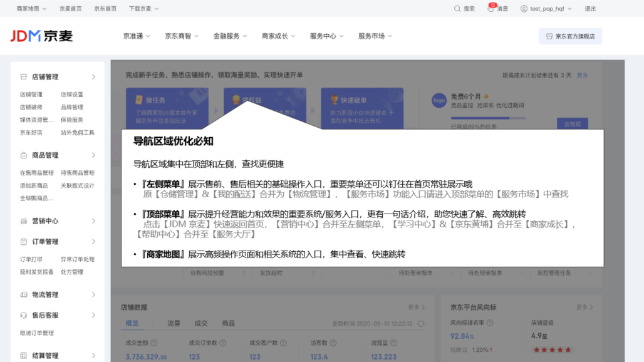Image resolution: width=644 pixels, height=362 pixels.
Task: Click the five-star 店铺星级 rating
Action: click(x=552, y=349)
